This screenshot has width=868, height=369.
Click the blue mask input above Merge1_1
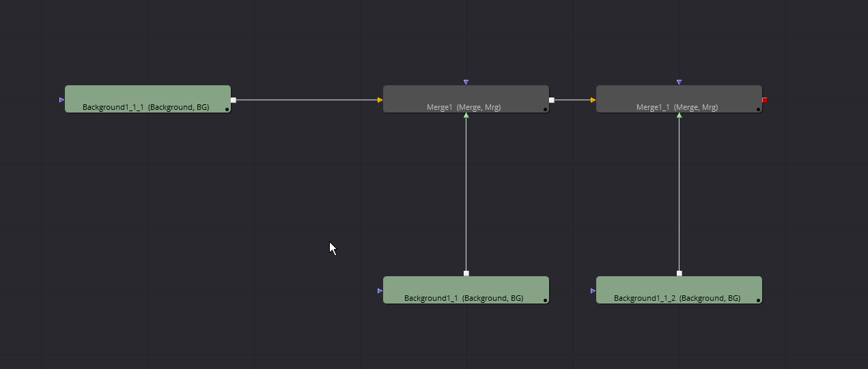pos(680,82)
